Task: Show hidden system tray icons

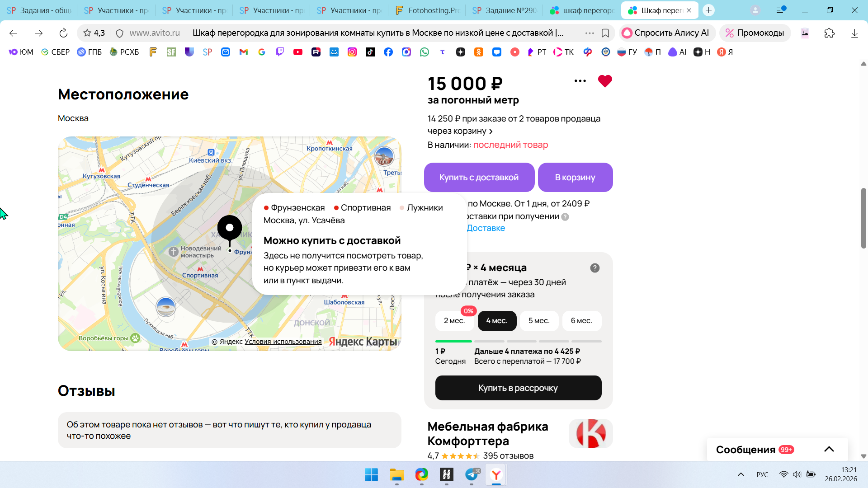Action: pos(741,474)
